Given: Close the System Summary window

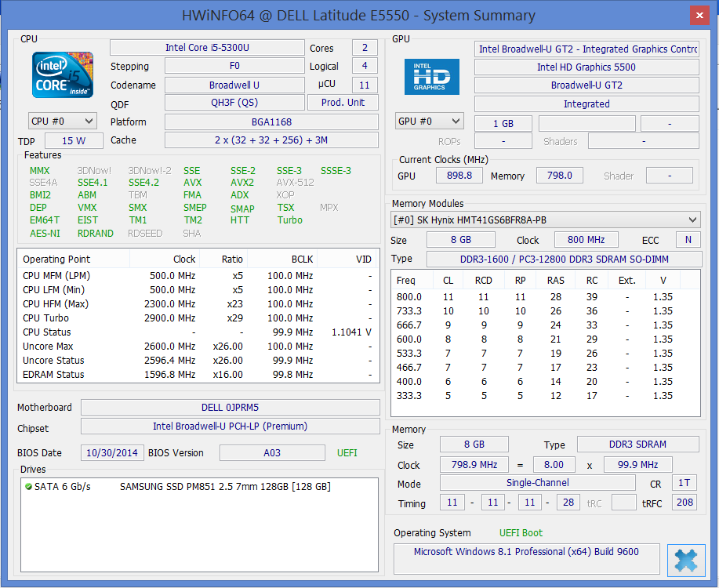Looking at the screenshot, I should tap(699, 16).
